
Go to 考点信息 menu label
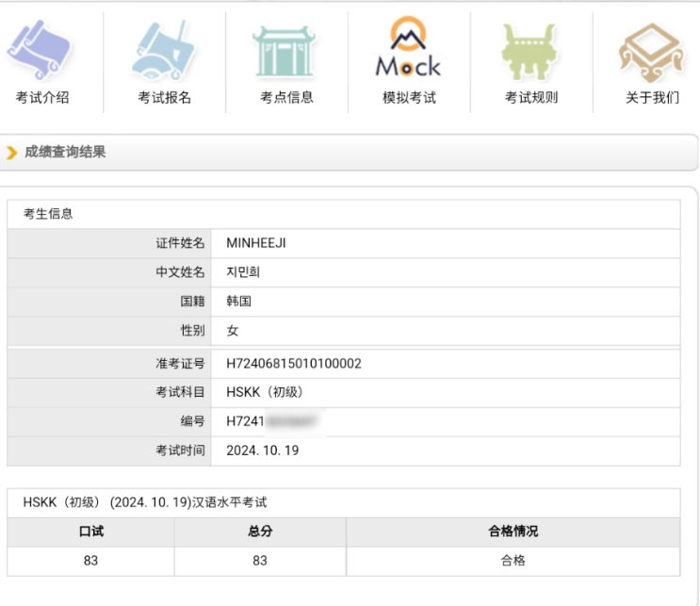pos(286,97)
